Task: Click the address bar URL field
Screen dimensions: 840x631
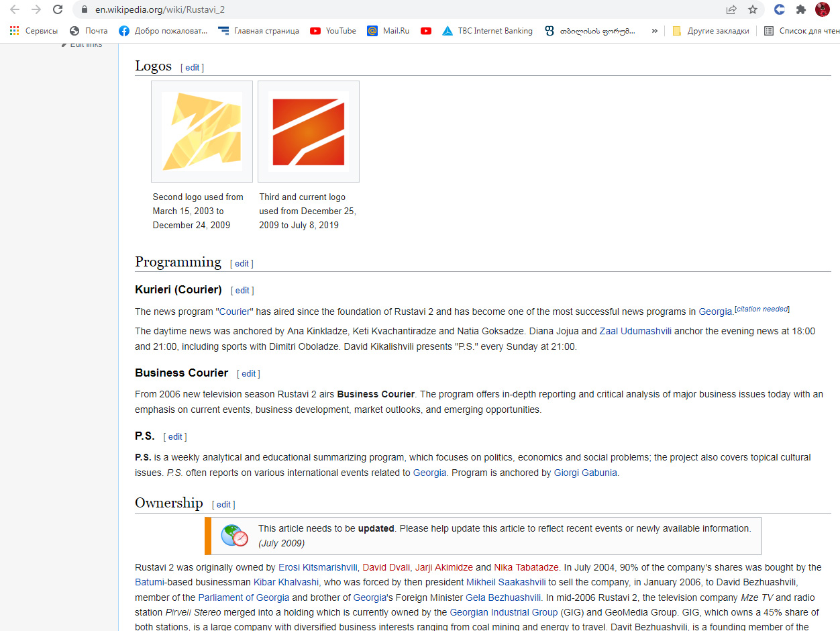Action: pyautogui.click(x=403, y=9)
